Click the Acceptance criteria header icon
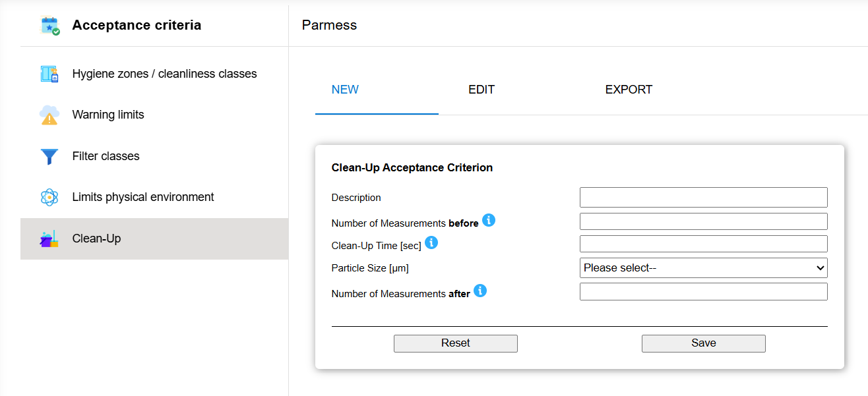 pos(48,24)
